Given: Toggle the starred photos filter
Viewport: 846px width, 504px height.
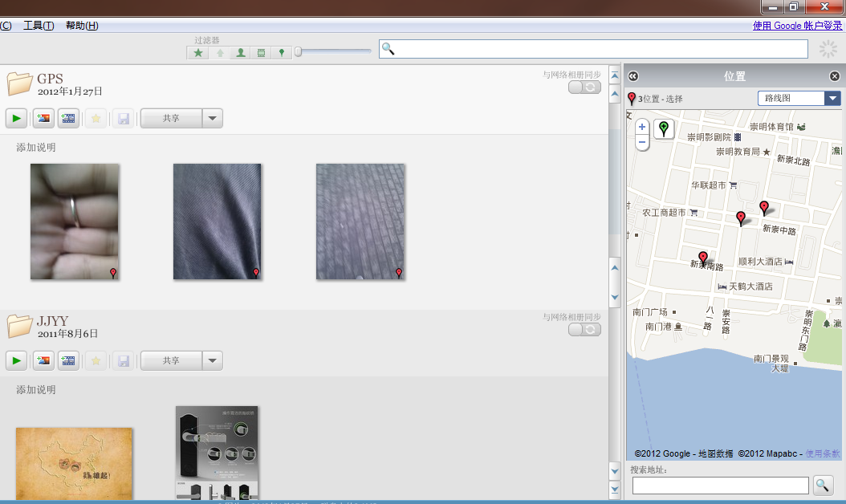Looking at the screenshot, I should (198, 53).
